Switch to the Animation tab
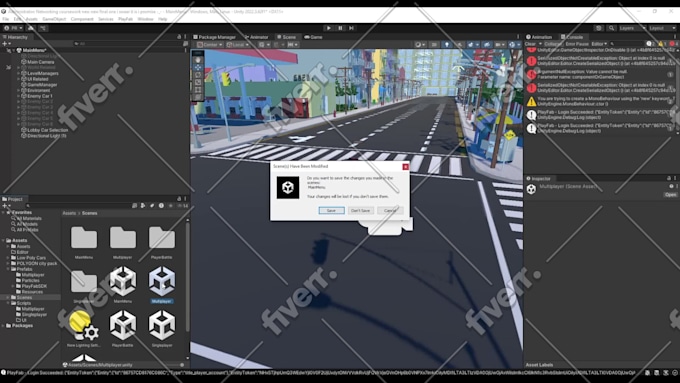 [539, 37]
